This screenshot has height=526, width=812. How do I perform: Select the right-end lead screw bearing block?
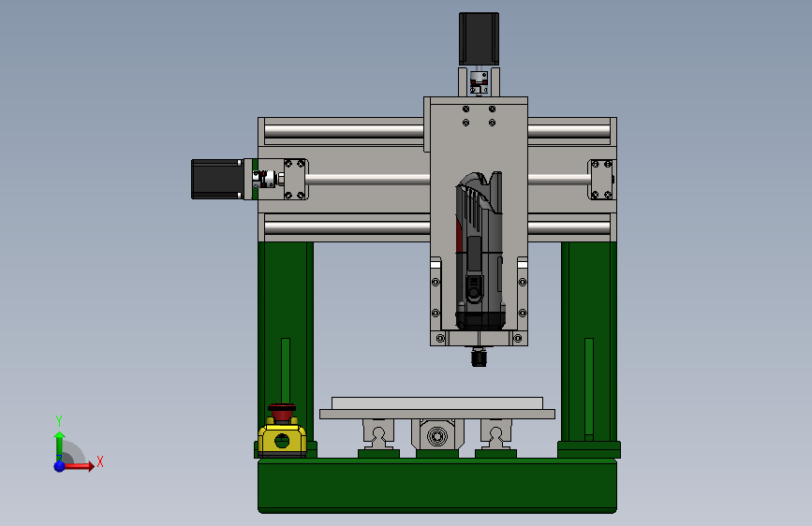coord(602,180)
